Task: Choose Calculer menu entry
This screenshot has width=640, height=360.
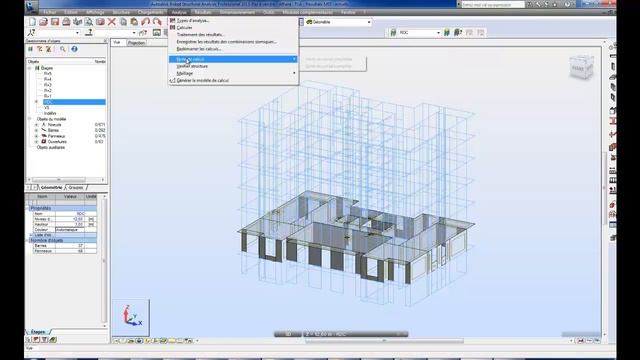Action: [x=184, y=27]
